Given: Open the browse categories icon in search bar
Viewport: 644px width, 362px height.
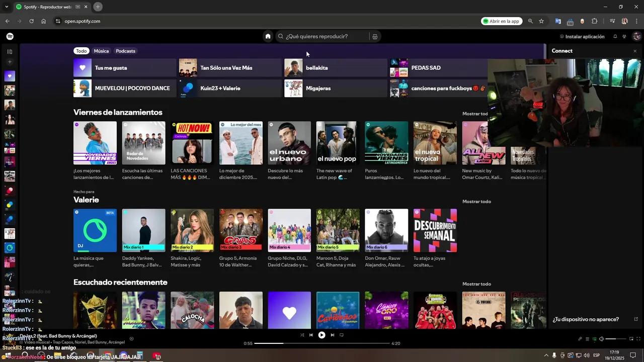Looking at the screenshot, I should [x=375, y=36].
